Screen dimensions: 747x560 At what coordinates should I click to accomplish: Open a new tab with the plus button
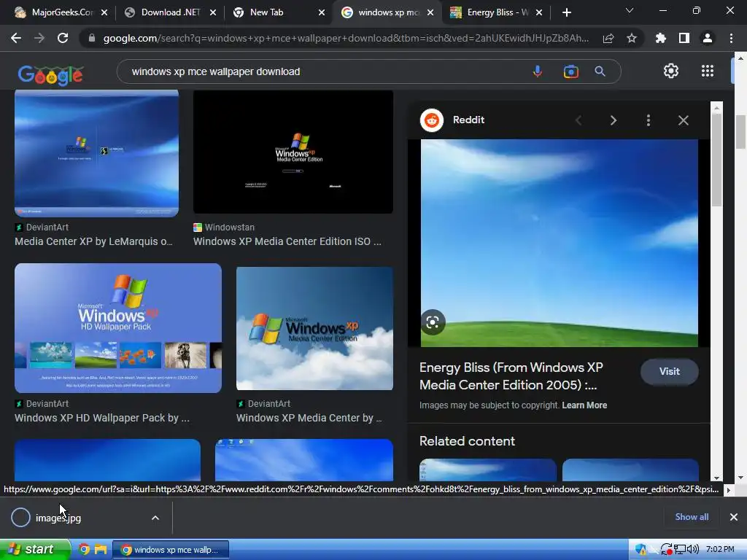coord(566,12)
